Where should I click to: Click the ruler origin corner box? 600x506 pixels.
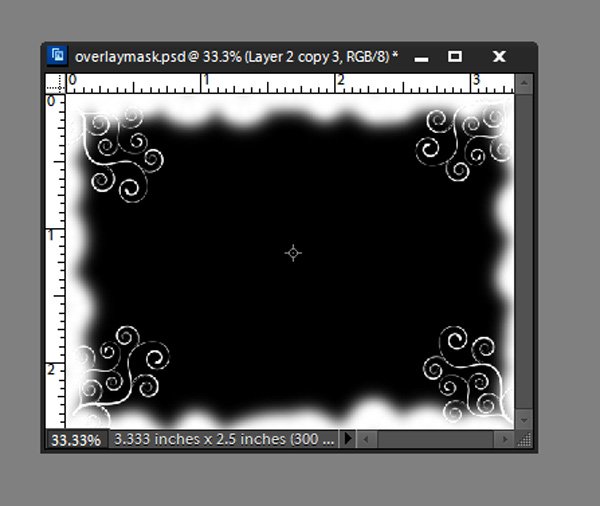tap(55, 83)
